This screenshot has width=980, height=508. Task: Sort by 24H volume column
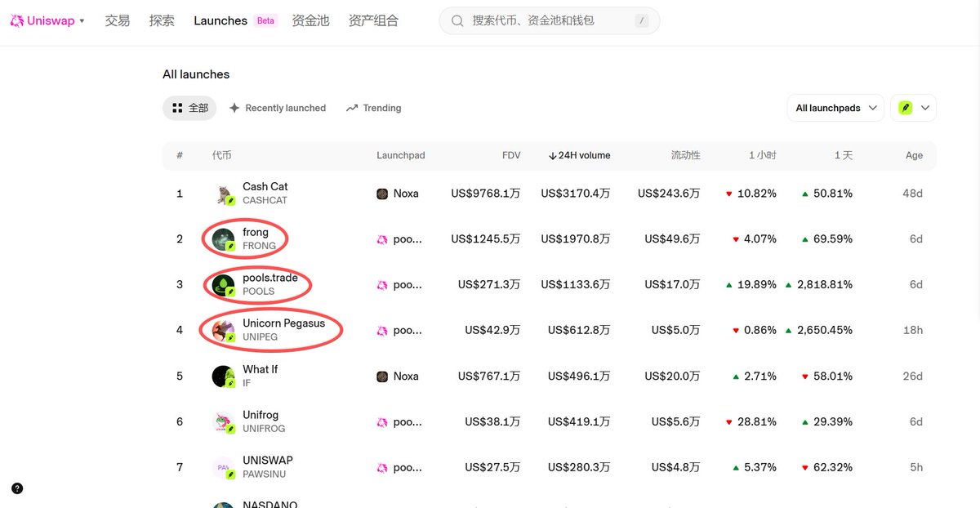coord(579,155)
